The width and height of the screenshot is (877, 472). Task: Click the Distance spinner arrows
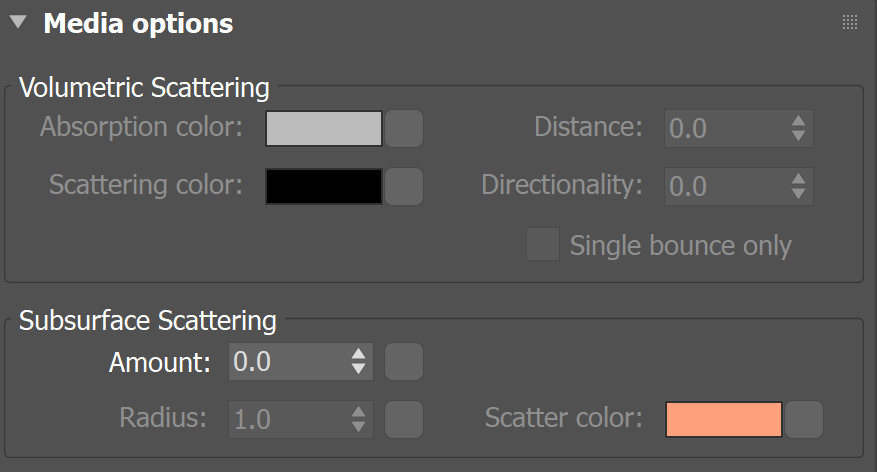(x=798, y=128)
